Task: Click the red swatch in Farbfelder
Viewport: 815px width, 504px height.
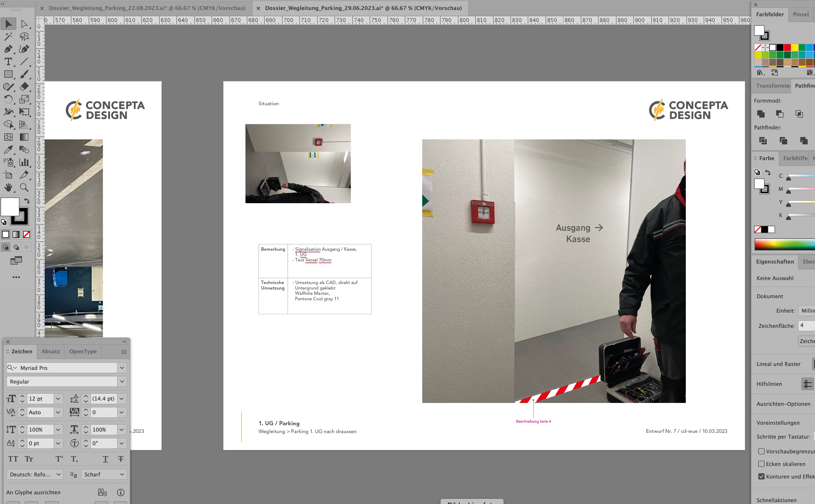Action: tap(787, 47)
